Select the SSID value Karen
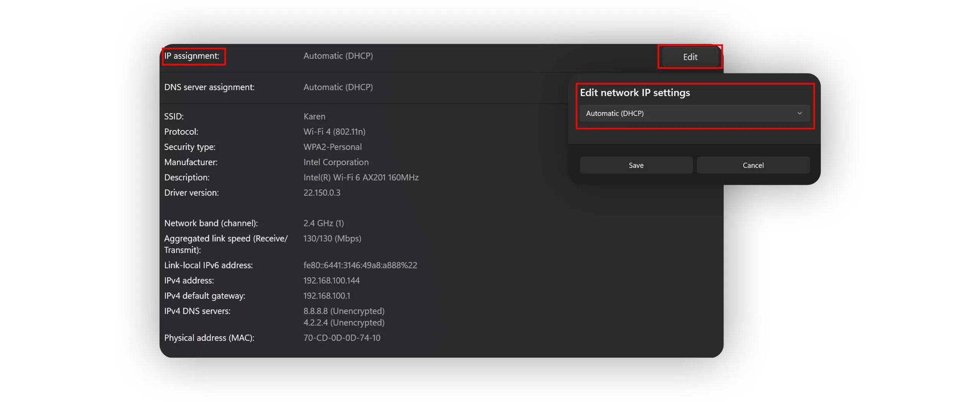980x402 pixels. click(x=314, y=116)
